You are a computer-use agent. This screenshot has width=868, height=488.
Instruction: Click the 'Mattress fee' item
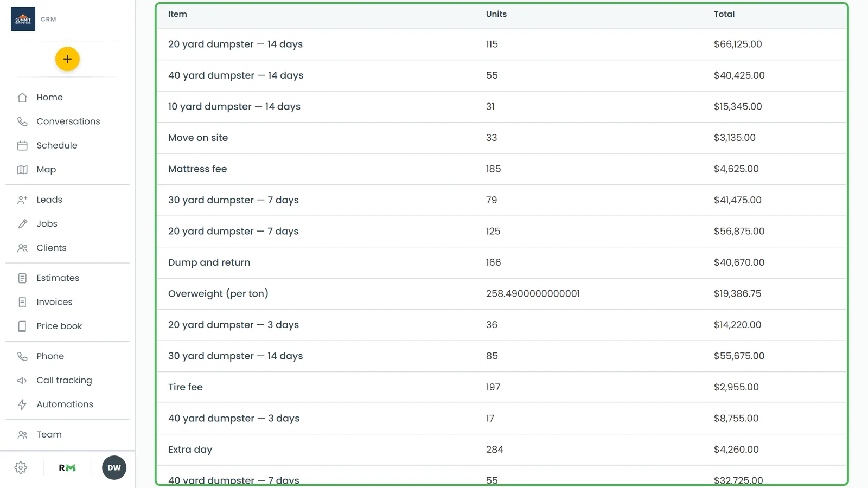click(197, 169)
